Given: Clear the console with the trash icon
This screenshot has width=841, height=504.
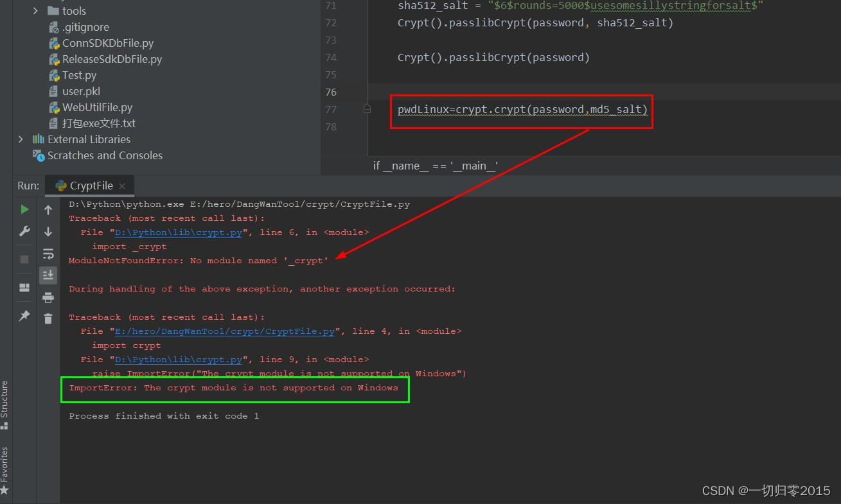Looking at the screenshot, I should coord(48,318).
